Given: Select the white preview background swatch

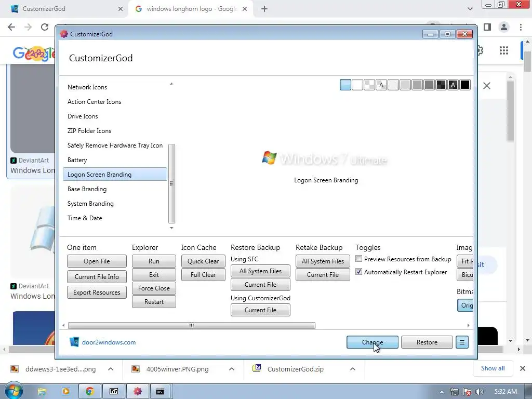Looking at the screenshot, I should (x=357, y=85).
